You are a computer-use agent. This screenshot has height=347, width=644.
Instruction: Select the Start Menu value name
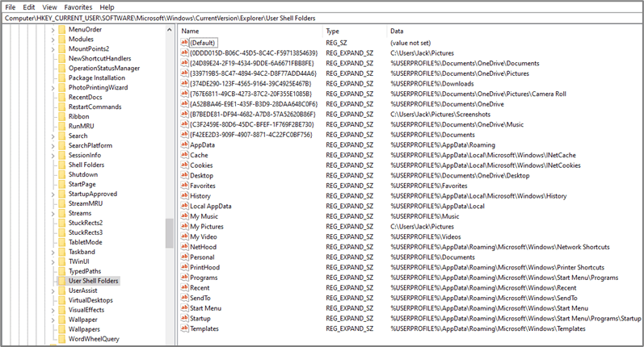coord(205,308)
